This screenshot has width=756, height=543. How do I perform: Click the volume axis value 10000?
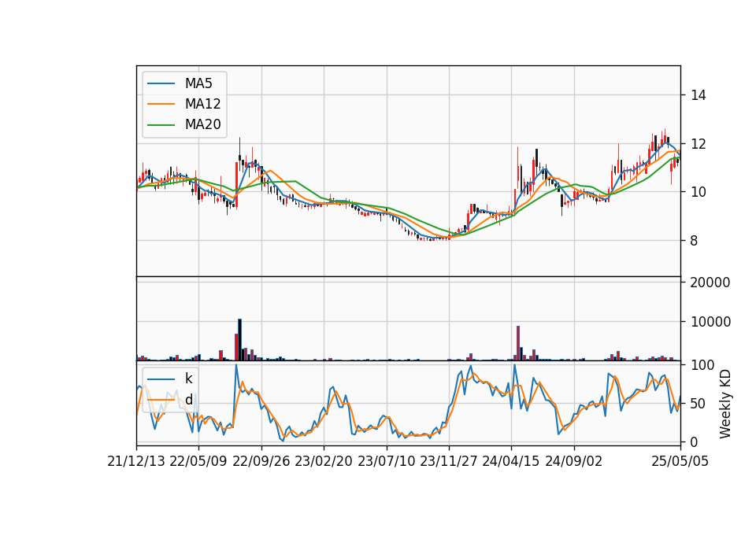click(710, 322)
